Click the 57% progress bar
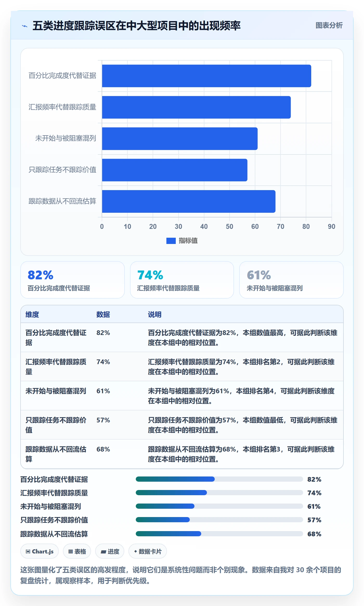The height and width of the screenshot is (606, 364). [219, 520]
